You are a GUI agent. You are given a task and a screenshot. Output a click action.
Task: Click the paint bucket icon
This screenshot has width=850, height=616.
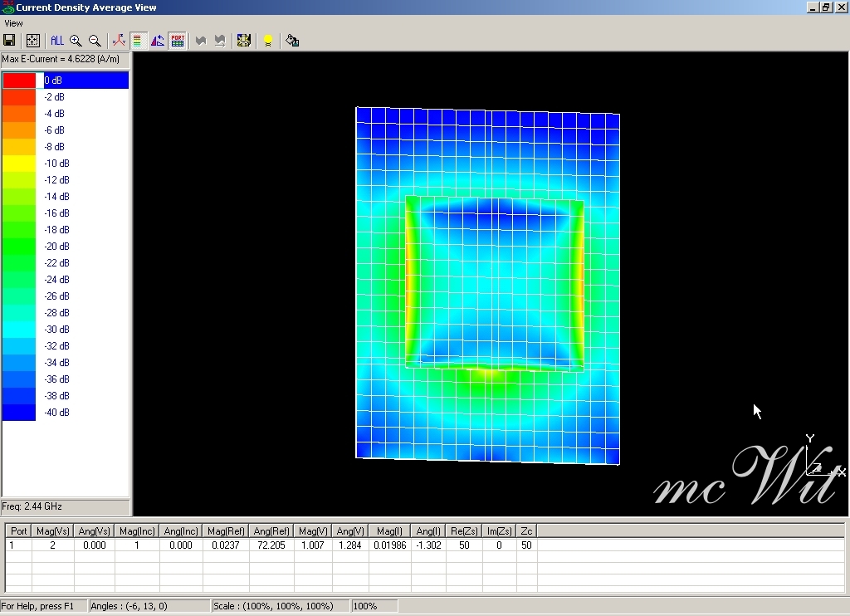(292, 40)
